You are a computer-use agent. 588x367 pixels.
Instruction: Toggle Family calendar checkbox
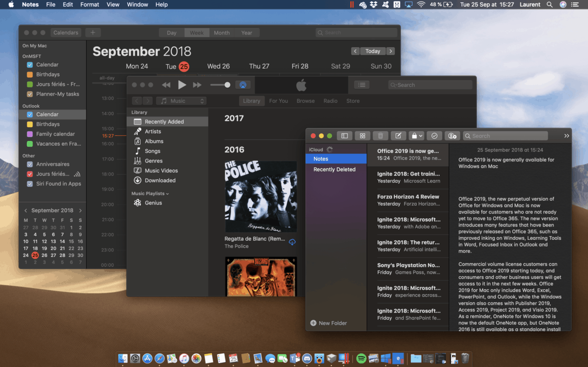coord(30,134)
